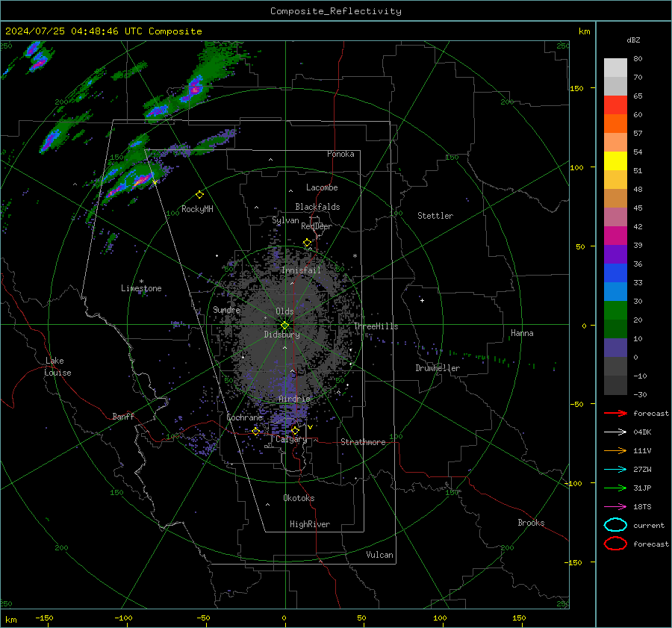
Task: Click the yellow diamond marker near RockyMH
Action: [199, 195]
